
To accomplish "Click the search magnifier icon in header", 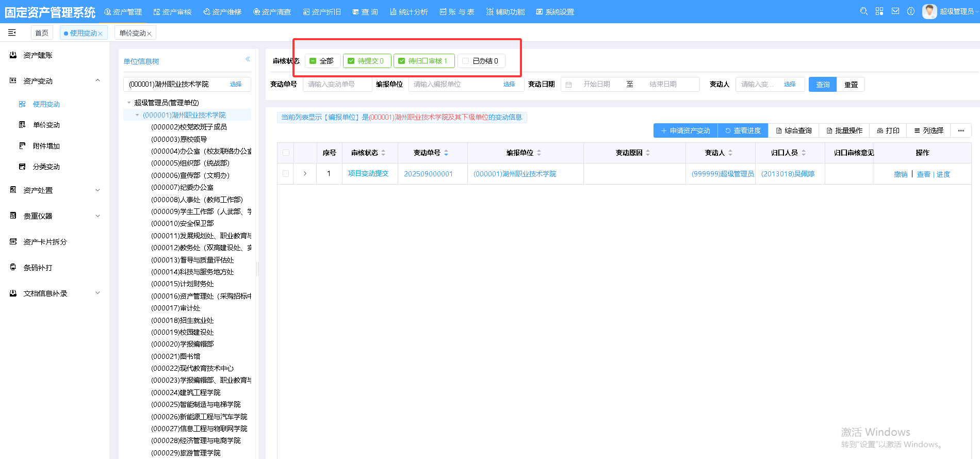I will point(863,11).
